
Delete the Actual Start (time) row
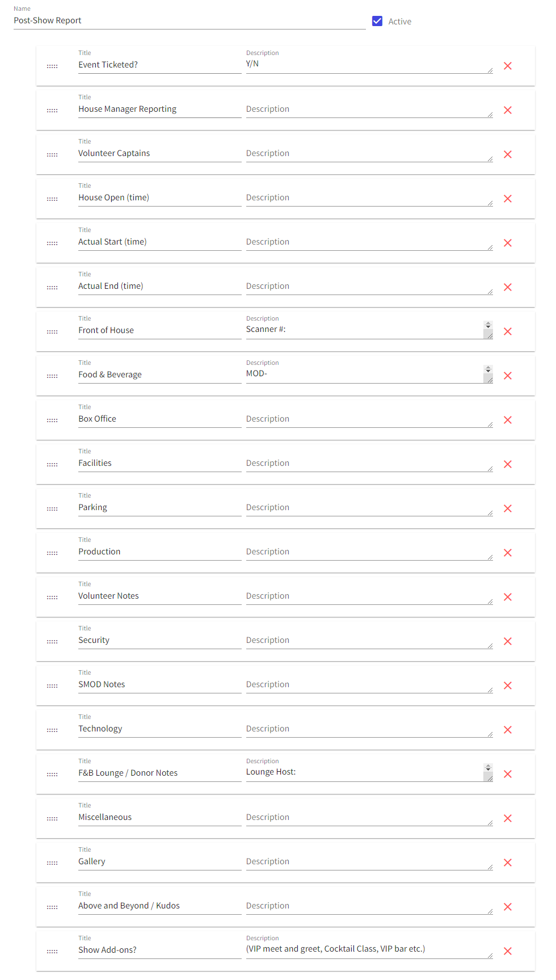[x=508, y=243]
